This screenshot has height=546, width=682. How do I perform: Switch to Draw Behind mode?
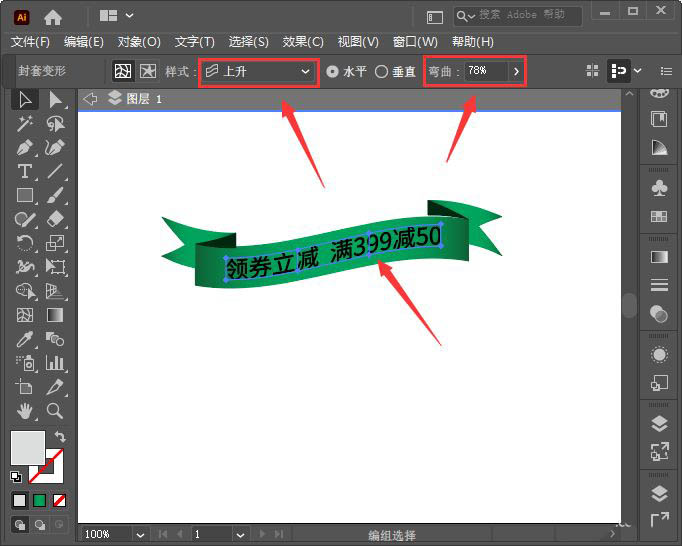pyautogui.click(x=40, y=525)
